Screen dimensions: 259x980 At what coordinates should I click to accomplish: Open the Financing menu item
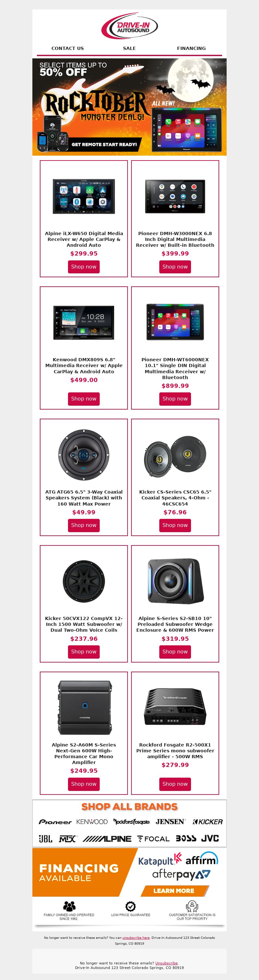pyautogui.click(x=191, y=48)
